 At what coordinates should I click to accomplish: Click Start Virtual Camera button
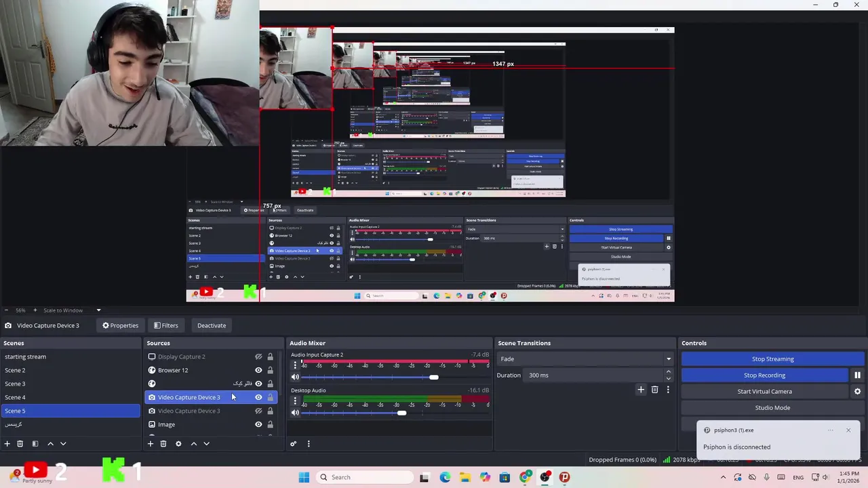pyautogui.click(x=764, y=391)
